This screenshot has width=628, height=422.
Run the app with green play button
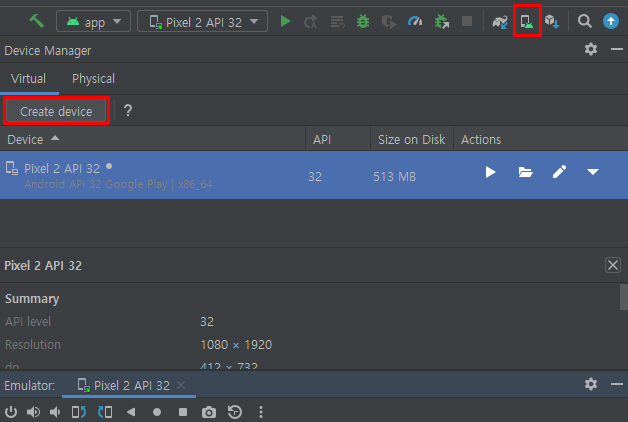285,21
